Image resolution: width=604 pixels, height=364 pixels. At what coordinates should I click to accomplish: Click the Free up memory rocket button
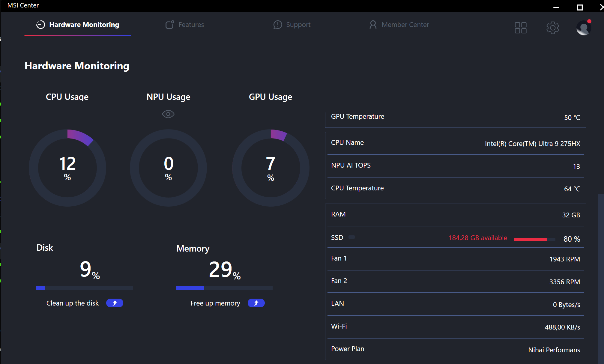256,303
